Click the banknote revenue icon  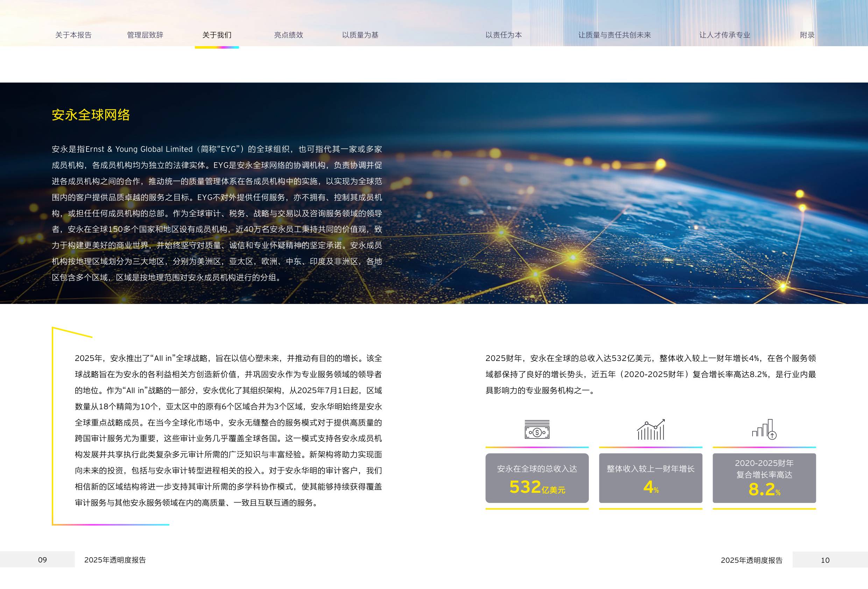[x=537, y=429]
